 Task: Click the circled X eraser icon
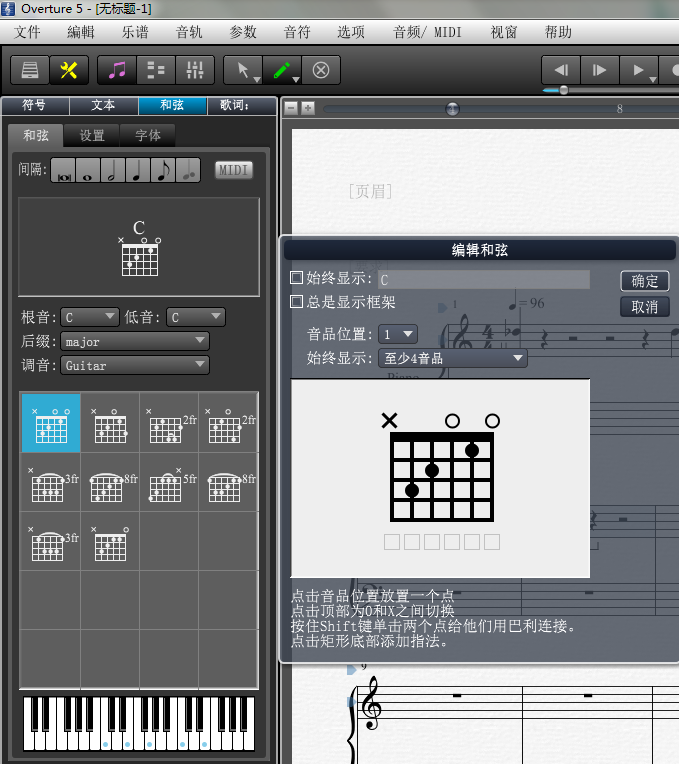click(x=321, y=70)
